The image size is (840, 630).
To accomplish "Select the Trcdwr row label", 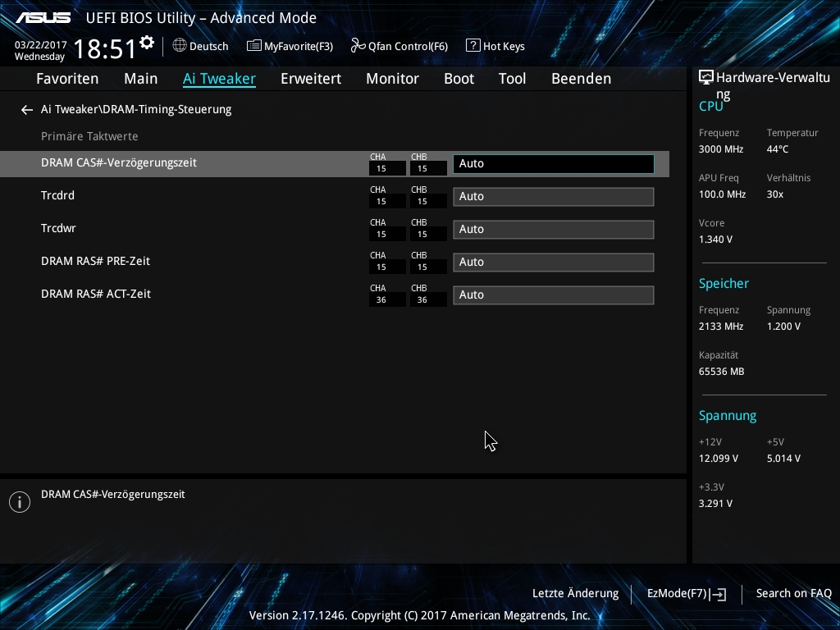I will [58, 228].
